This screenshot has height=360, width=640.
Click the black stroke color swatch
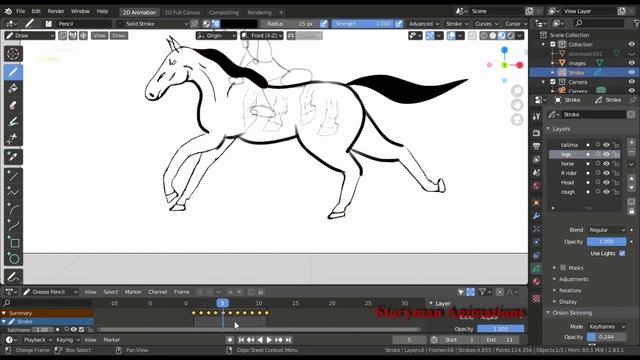pos(240,24)
